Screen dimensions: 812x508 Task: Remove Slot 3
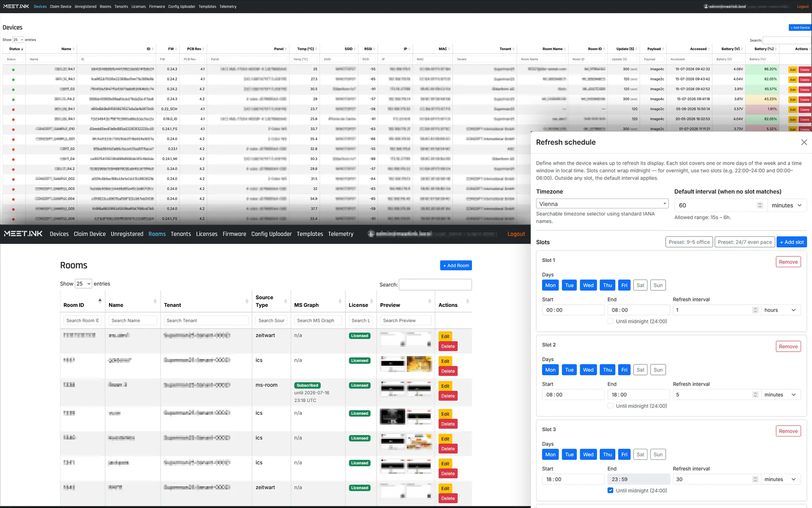[x=788, y=431]
